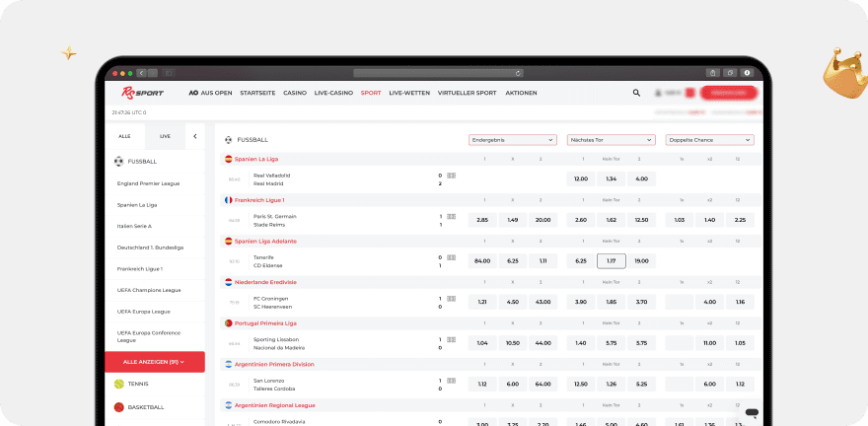Viewport: 868px width, 426px height.
Task: Click the Tennis ball icon in sidebar
Action: [x=119, y=384]
